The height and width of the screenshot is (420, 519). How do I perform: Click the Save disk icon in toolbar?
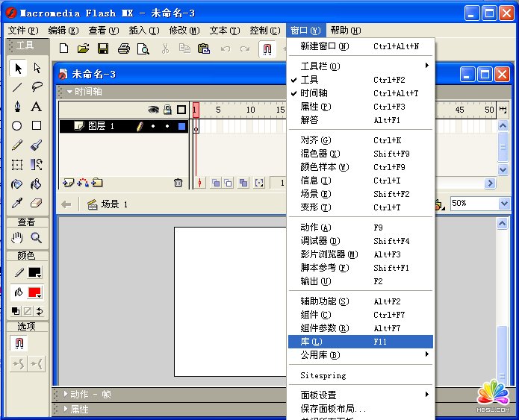click(103, 49)
